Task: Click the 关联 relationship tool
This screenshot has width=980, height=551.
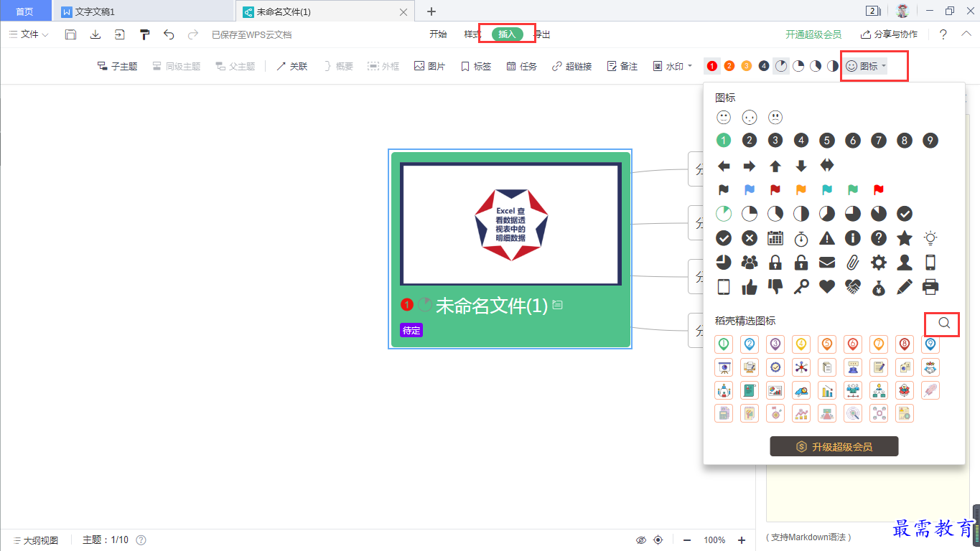Action: (291, 66)
